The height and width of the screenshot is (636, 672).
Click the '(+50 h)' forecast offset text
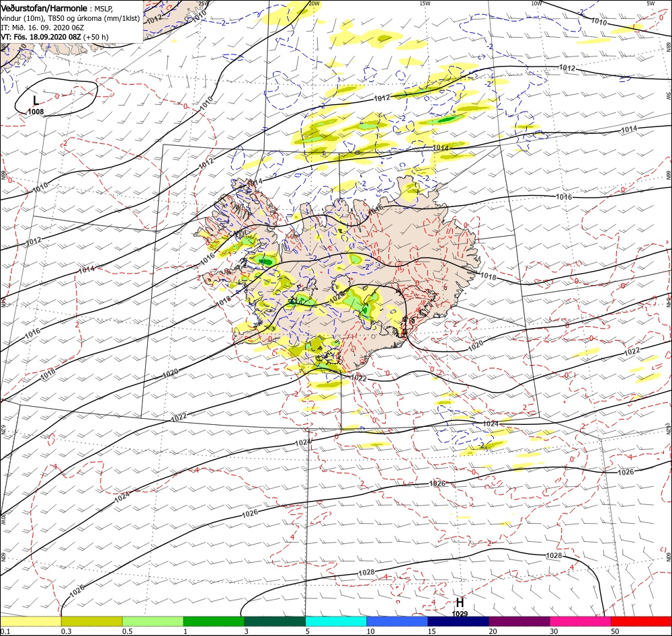pos(95,37)
